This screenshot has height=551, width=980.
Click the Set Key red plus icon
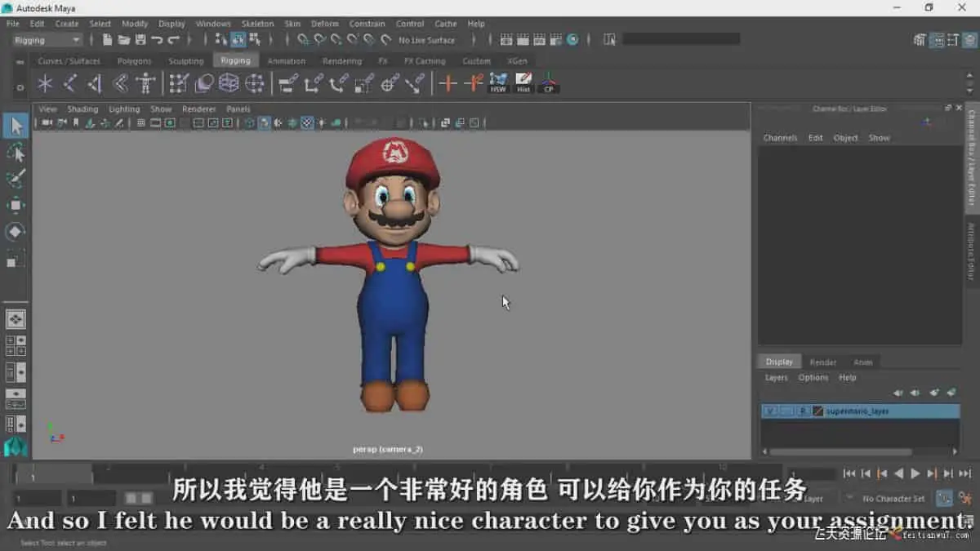(x=447, y=83)
